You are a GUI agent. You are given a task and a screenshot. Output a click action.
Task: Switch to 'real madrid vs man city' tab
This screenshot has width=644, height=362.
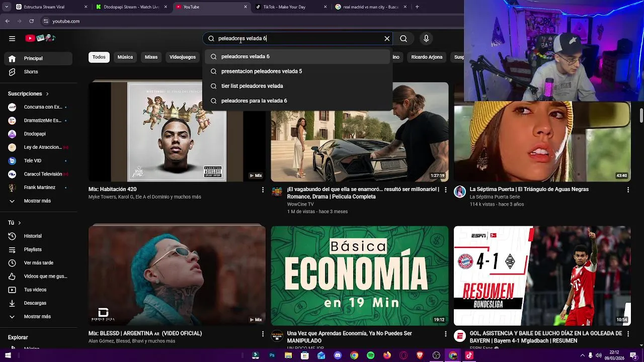[371, 7]
